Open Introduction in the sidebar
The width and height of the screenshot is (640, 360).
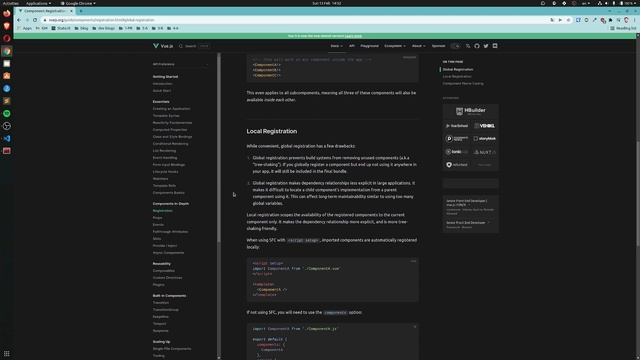point(162,84)
